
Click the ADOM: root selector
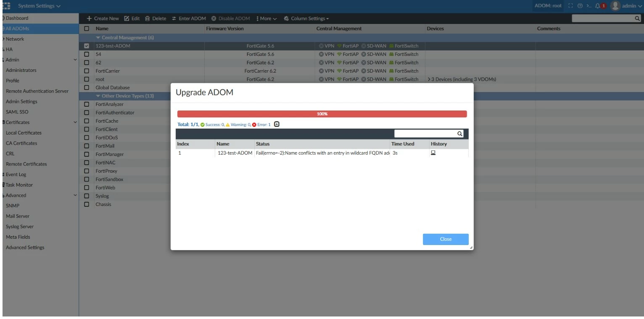point(548,6)
